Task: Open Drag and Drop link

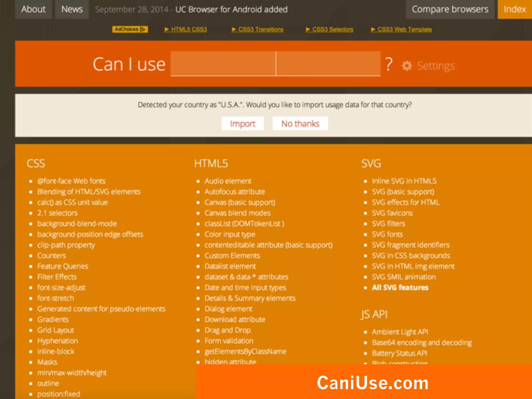Action: coord(228,330)
